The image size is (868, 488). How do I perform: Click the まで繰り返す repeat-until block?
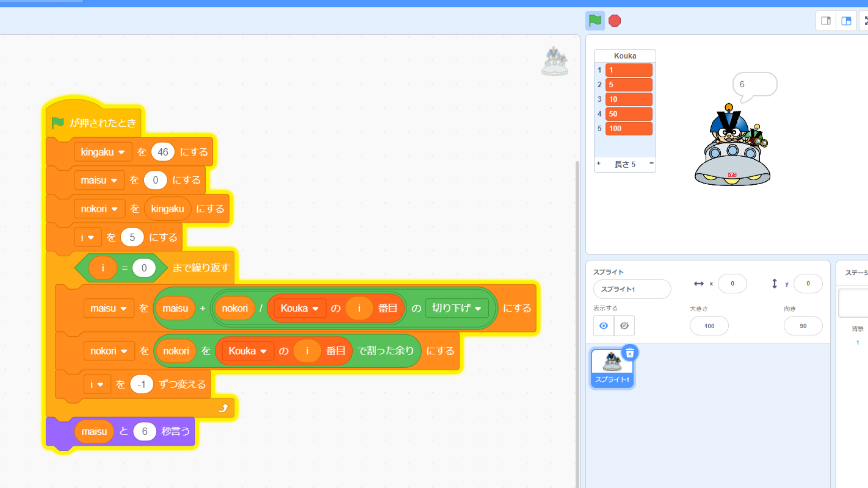click(201, 267)
